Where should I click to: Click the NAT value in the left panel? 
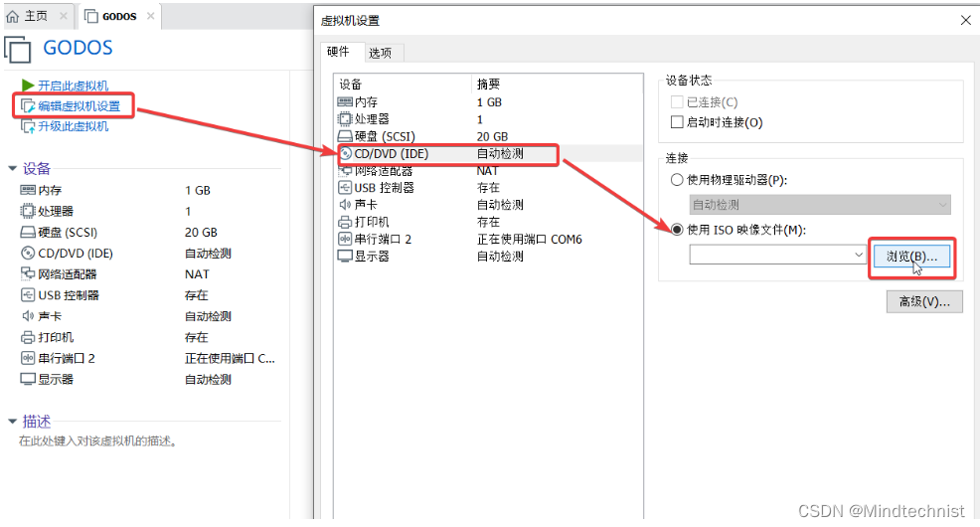(197, 274)
